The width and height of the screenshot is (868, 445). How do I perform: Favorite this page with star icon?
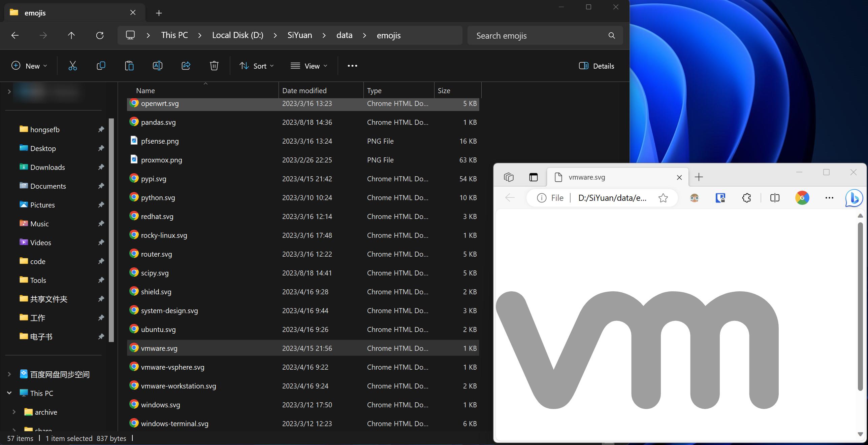point(663,198)
